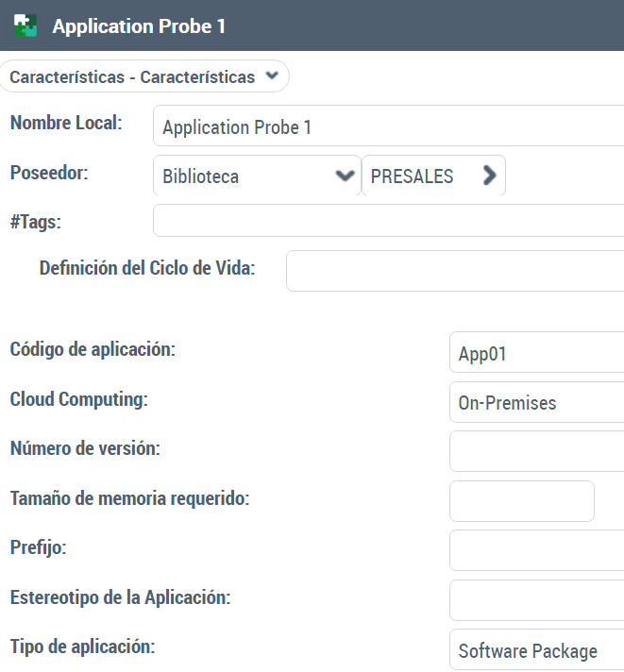Click the Nombre Local input field
Screen dimensions: 624x672
pyautogui.click(x=388, y=126)
